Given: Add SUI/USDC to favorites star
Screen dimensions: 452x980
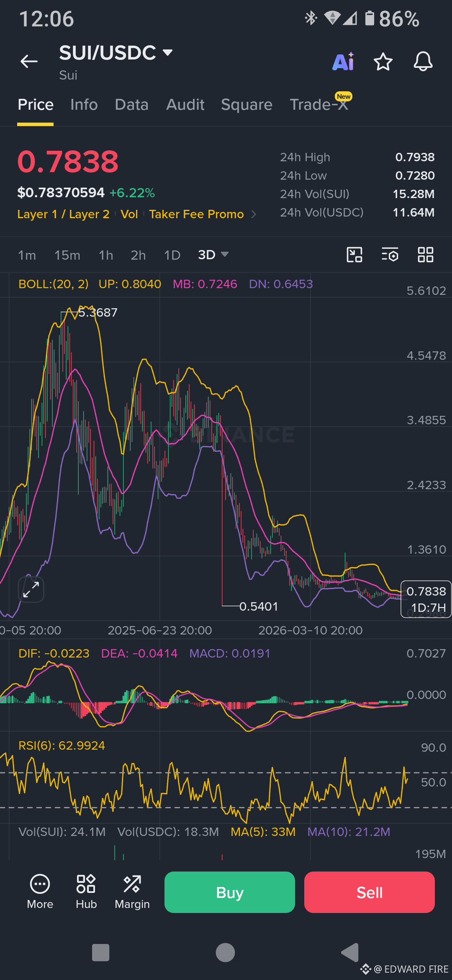Looking at the screenshot, I should tap(383, 62).
